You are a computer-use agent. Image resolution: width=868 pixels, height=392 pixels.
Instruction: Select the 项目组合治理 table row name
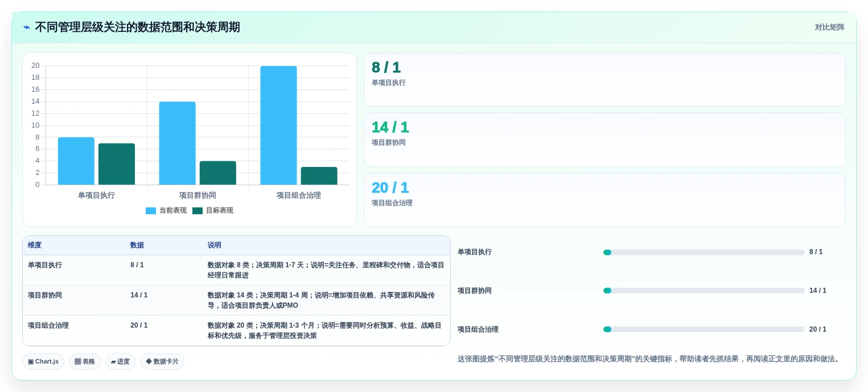tap(48, 325)
